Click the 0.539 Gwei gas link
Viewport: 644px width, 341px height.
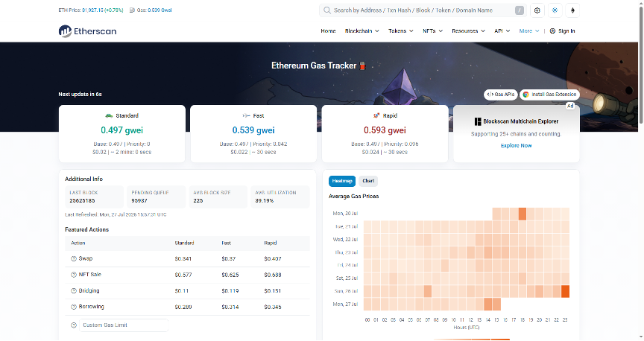[160, 10]
